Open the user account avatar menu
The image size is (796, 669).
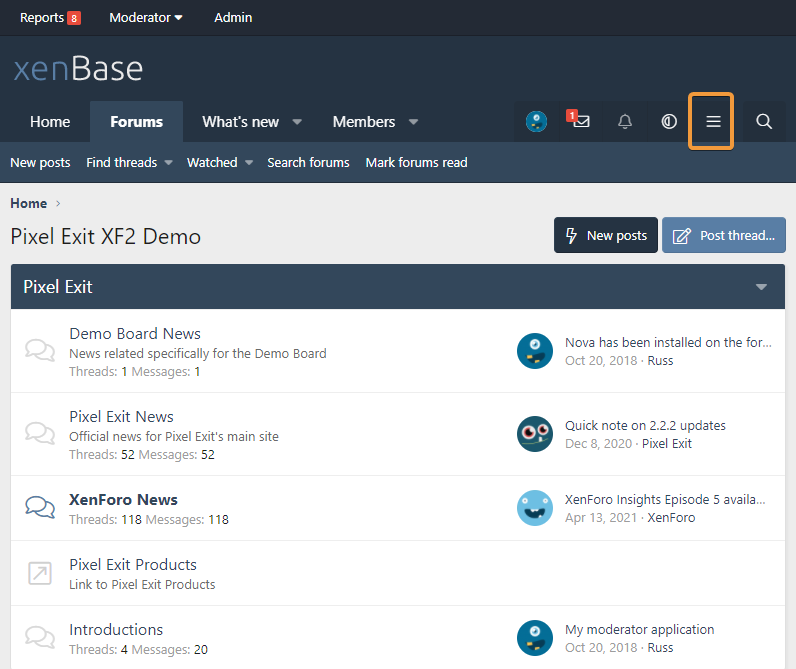pos(536,122)
